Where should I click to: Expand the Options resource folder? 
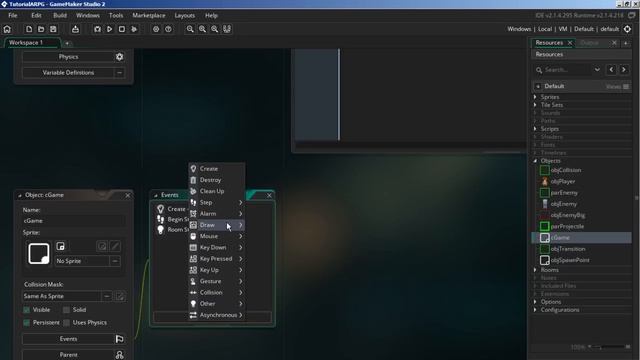click(x=535, y=302)
